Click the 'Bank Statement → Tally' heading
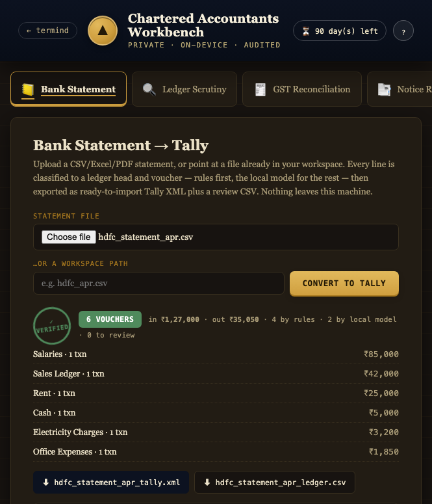This screenshot has height=504, width=432. 121,145
